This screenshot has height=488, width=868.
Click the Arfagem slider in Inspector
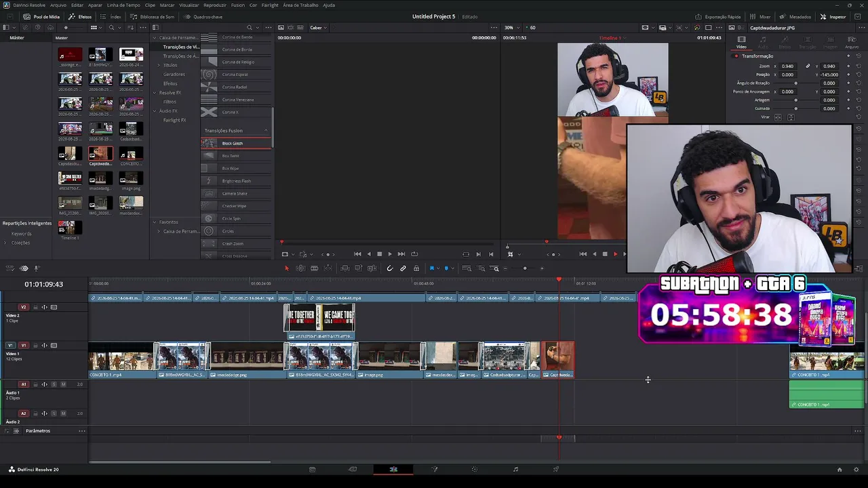[795, 100]
